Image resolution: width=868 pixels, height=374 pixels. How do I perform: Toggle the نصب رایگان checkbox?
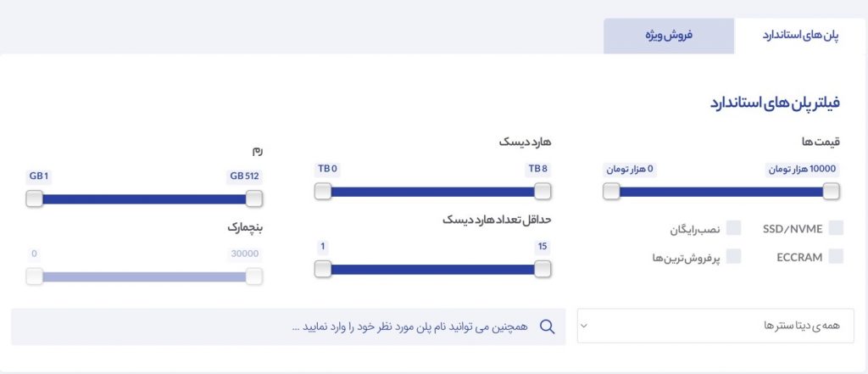(733, 228)
